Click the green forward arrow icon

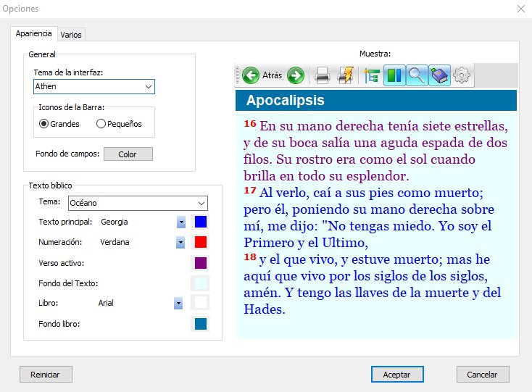point(295,75)
